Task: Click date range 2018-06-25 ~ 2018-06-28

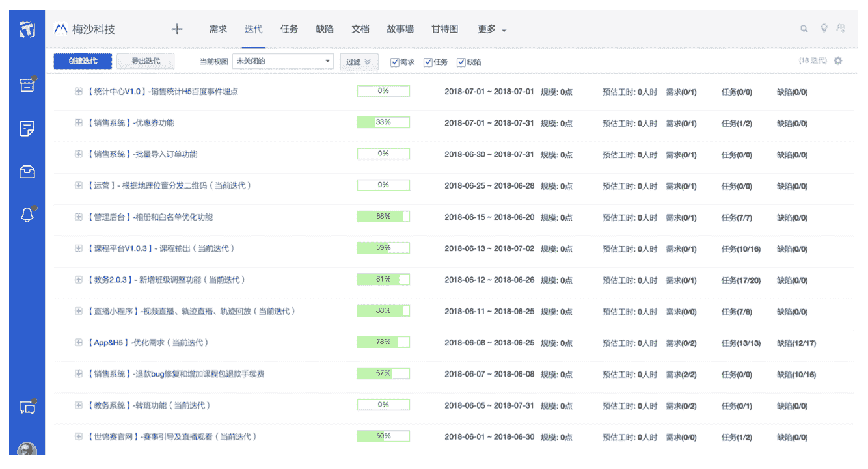Action: (x=489, y=186)
